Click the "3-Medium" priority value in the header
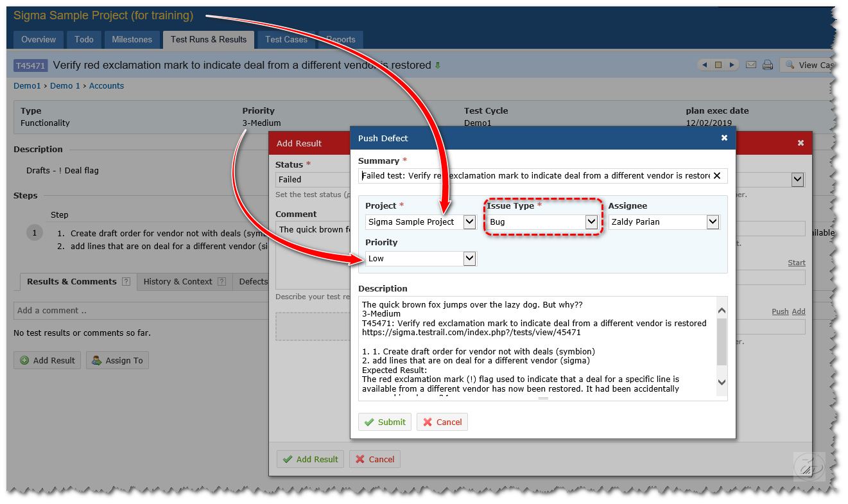Viewport: 848px width, 504px height. [261, 123]
